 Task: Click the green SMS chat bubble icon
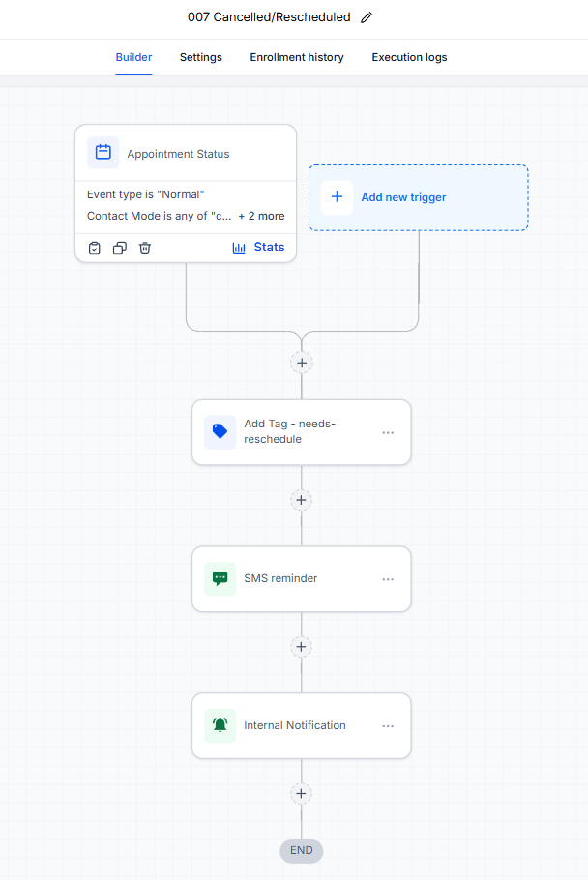tap(220, 578)
